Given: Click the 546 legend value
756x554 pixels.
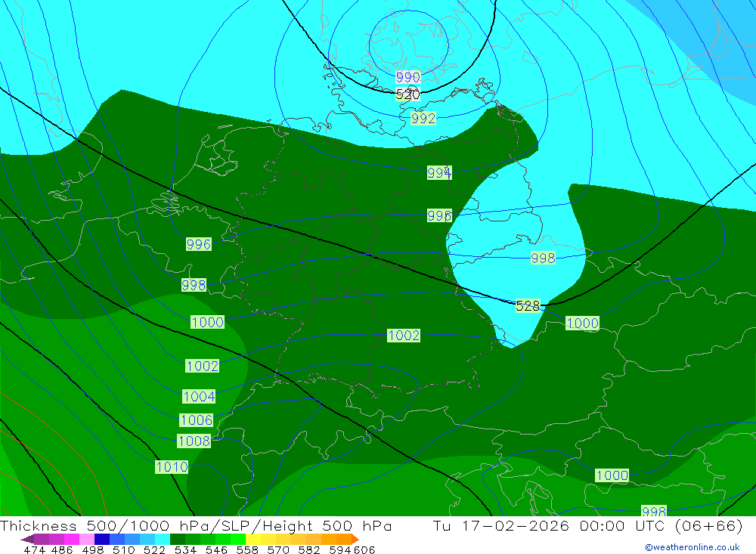Looking at the screenshot, I should pos(216,549).
